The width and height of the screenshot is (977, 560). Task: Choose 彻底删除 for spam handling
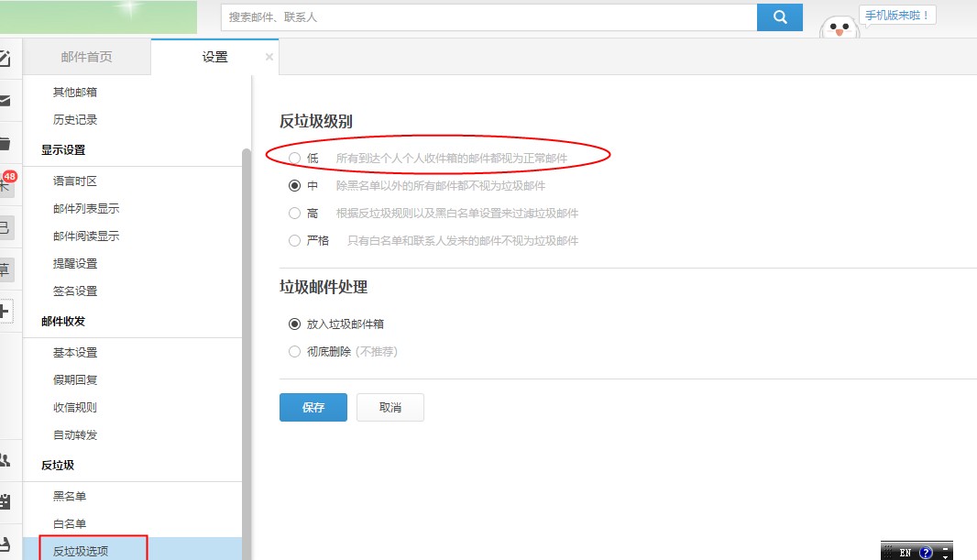coord(294,351)
